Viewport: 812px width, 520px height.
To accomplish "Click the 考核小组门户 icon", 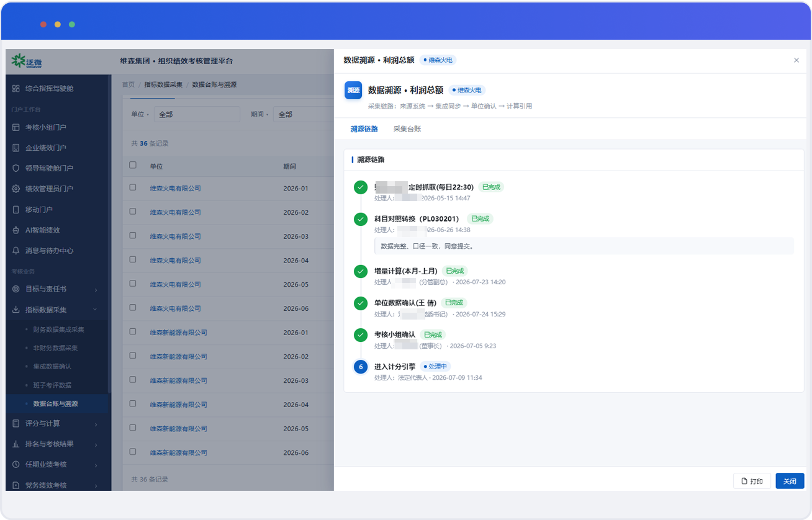I will pos(16,127).
